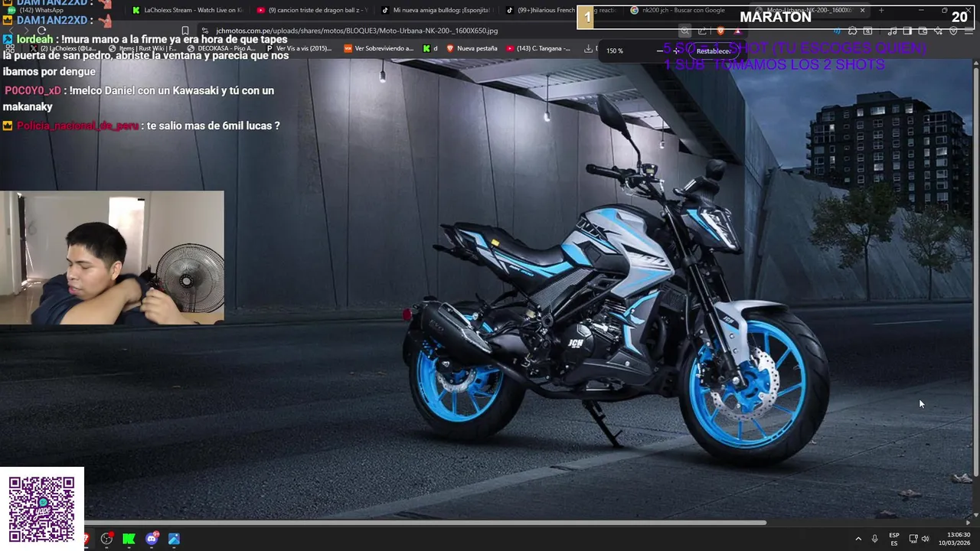
Task: Click the bookmark icon left of the URL
Action: coord(185,31)
